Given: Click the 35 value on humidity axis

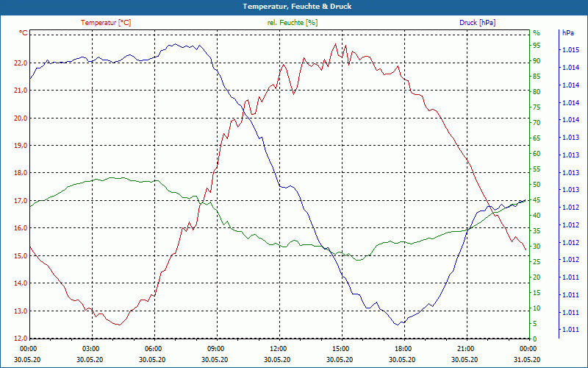Looking at the screenshot, I should [x=537, y=231].
